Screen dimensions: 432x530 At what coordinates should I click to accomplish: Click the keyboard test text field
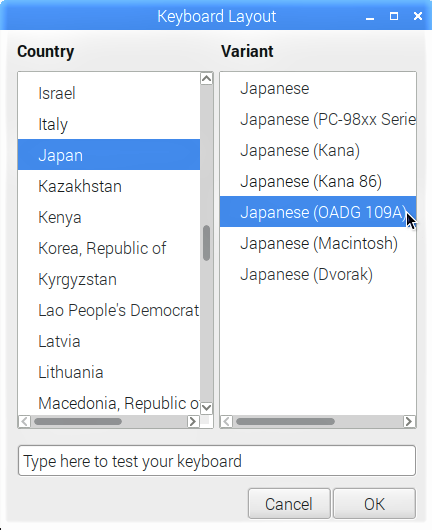coord(217,461)
